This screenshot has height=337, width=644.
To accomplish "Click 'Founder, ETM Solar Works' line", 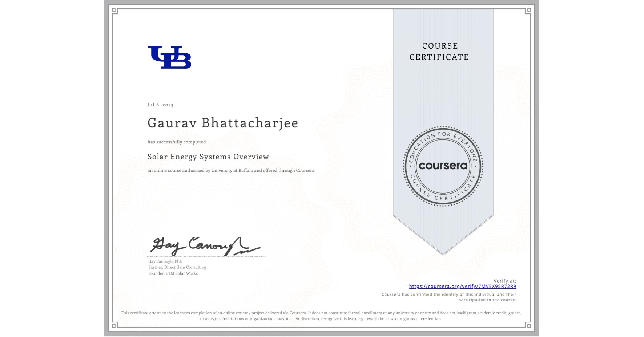I will pos(173,273).
